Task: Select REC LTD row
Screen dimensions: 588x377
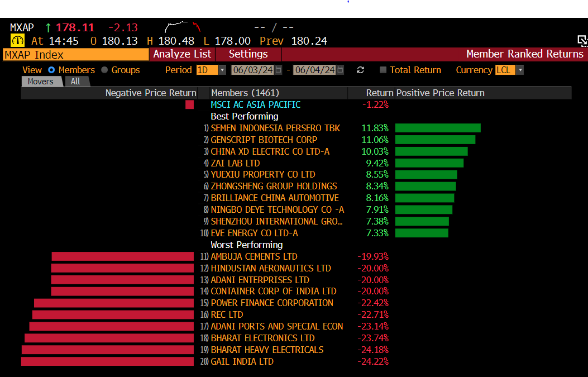Action: tap(227, 314)
